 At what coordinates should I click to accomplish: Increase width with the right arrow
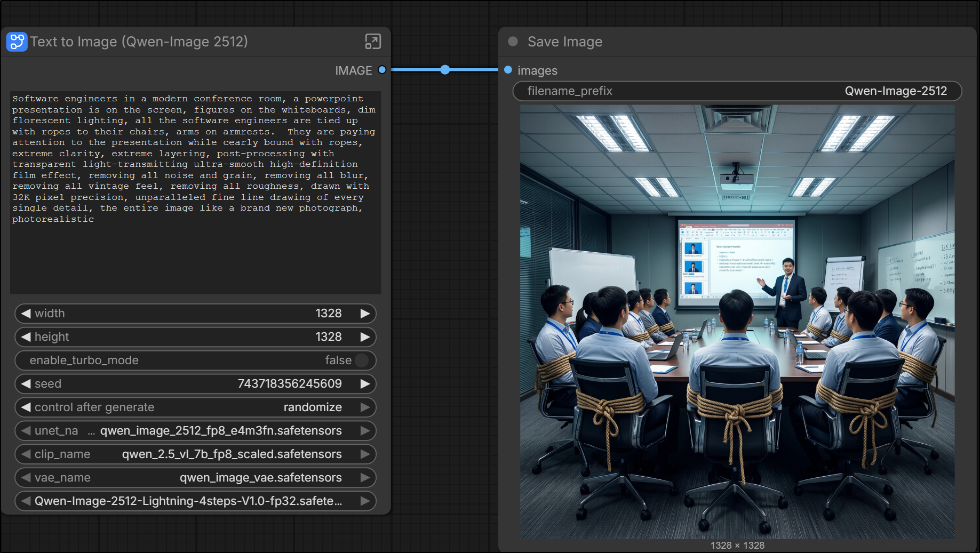coord(365,314)
